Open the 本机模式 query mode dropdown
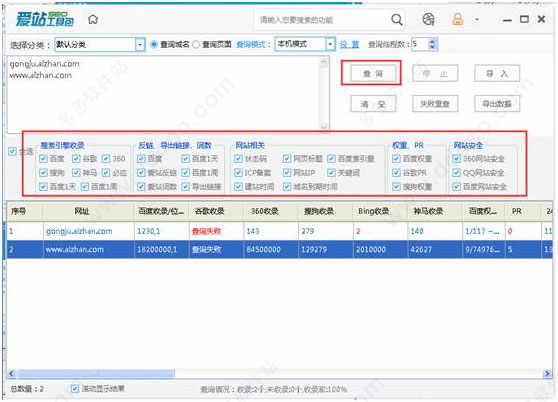The image size is (558, 402). point(330,44)
